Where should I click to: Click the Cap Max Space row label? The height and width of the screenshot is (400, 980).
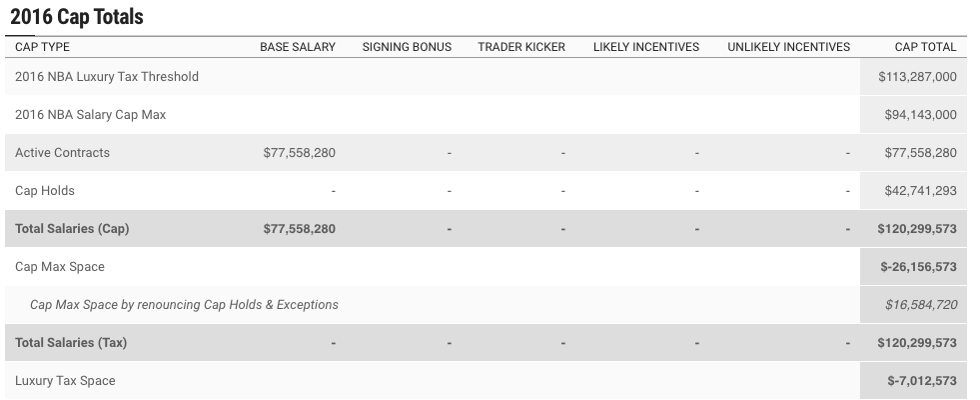click(60, 267)
